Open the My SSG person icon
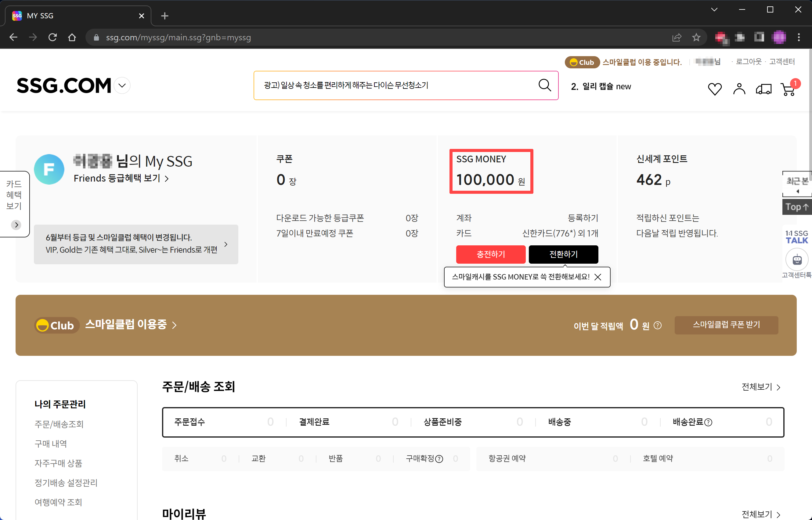This screenshot has height=520, width=812. [x=739, y=89]
